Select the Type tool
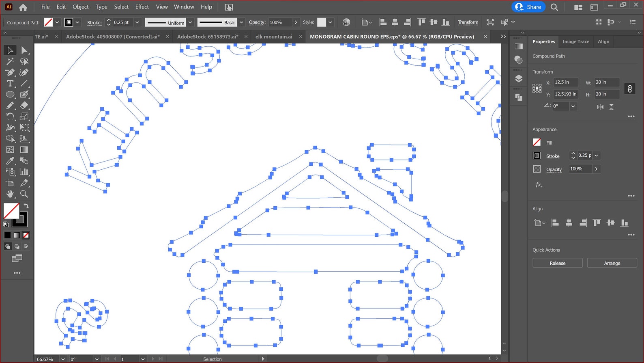This screenshot has width=644, height=363. coord(10,83)
